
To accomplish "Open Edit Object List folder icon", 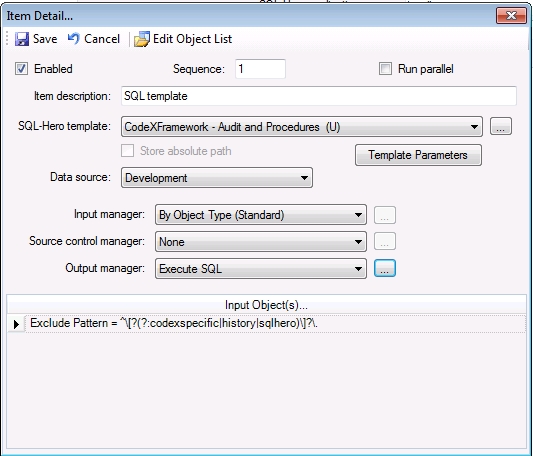I will point(142,39).
